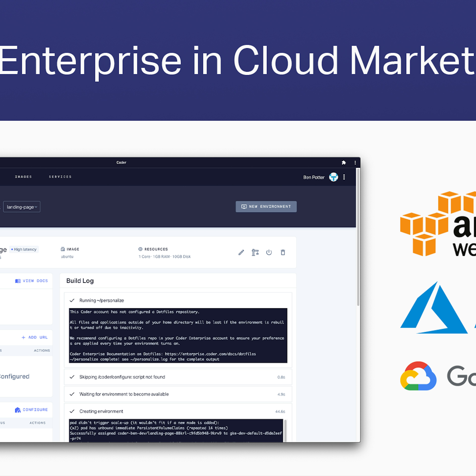
Task: Click the rebuild environment crane icon
Action: (255, 253)
